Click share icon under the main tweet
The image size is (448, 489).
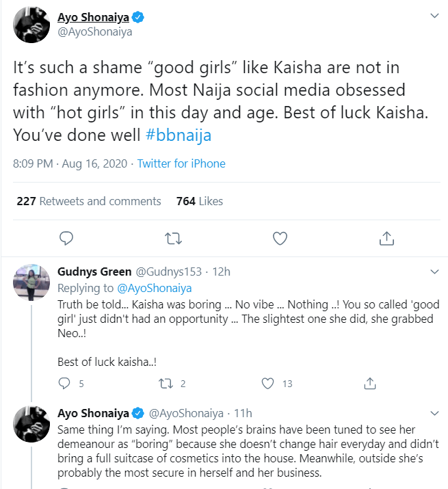tap(386, 238)
